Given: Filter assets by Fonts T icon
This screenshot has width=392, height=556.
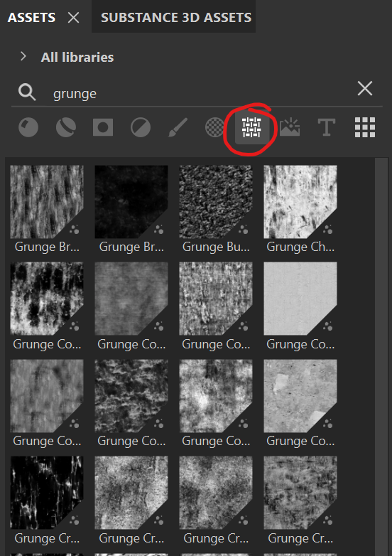Looking at the screenshot, I should point(327,127).
